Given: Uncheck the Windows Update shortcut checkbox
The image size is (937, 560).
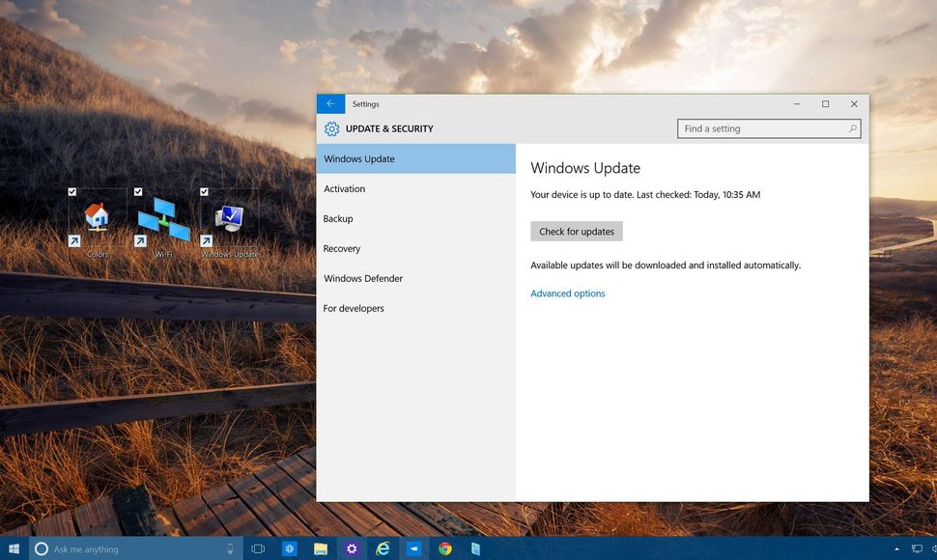Looking at the screenshot, I should pyautogui.click(x=204, y=191).
